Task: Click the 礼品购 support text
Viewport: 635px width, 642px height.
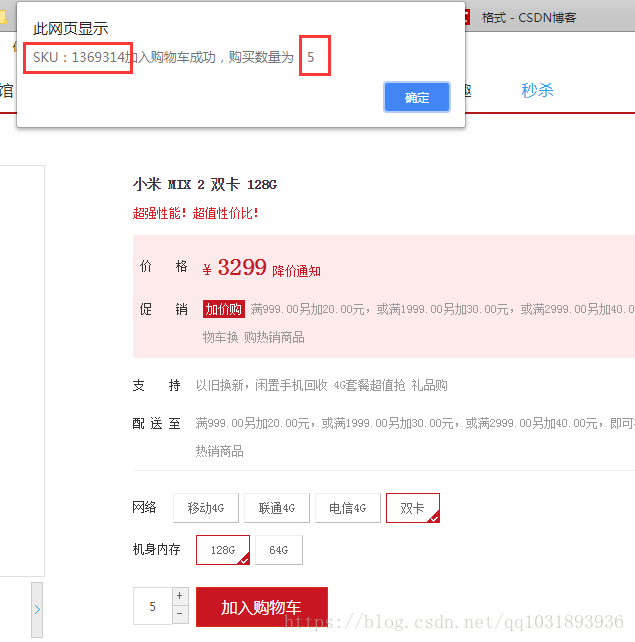Action: click(429, 385)
